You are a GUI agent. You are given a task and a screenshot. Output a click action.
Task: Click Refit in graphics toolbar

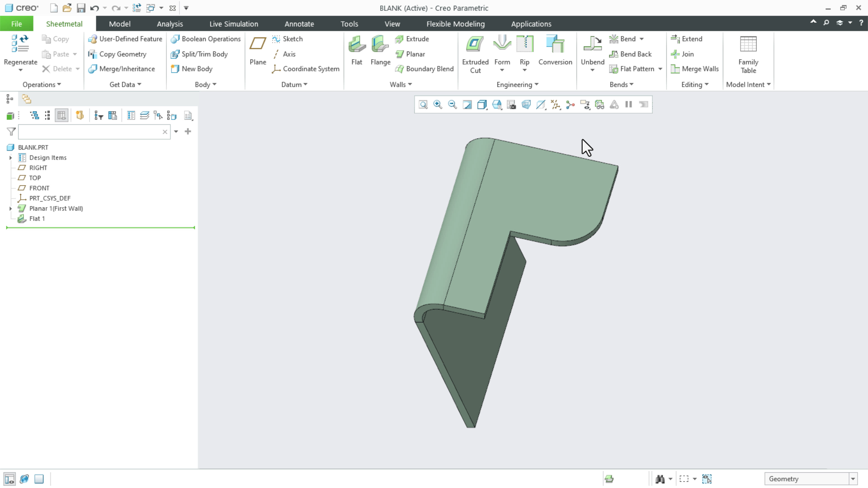coord(423,105)
